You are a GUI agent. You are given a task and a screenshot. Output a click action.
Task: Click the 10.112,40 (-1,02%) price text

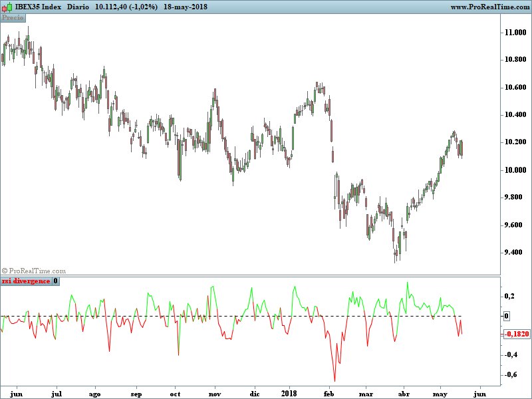pos(126,7)
